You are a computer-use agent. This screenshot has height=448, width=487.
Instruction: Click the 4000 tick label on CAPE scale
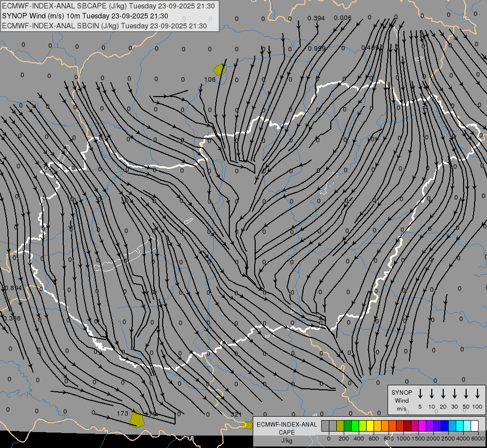click(463, 439)
